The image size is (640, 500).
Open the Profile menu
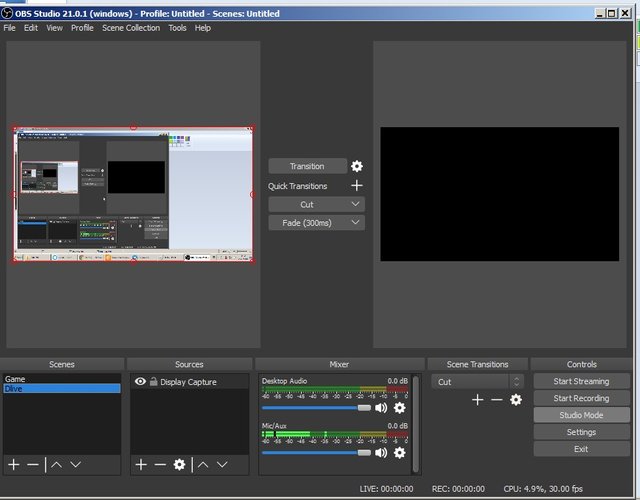[82, 28]
